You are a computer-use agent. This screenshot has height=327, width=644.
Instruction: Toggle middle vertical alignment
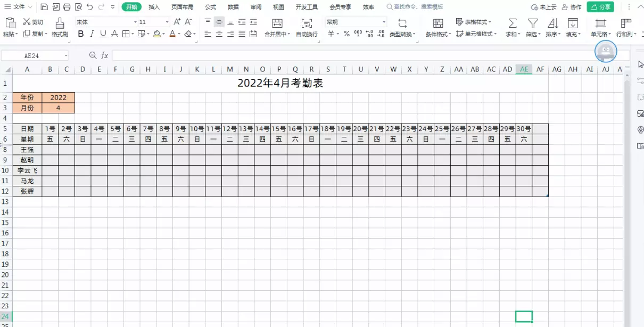(219, 22)
